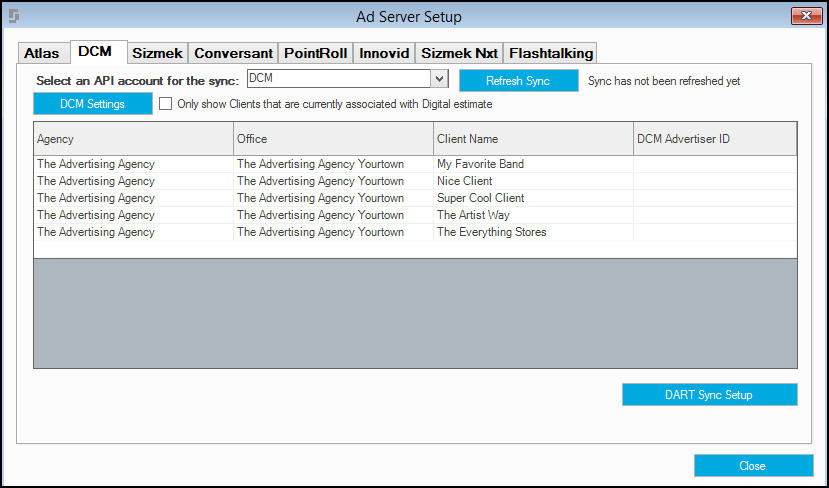Image resolution: width=829 pixels, height=488 pixels.
Task: Open the Sizmek tab
Action: 158,53
